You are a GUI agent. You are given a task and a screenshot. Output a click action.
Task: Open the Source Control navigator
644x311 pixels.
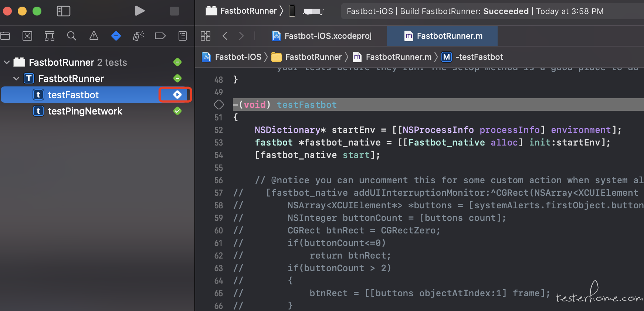27,36
